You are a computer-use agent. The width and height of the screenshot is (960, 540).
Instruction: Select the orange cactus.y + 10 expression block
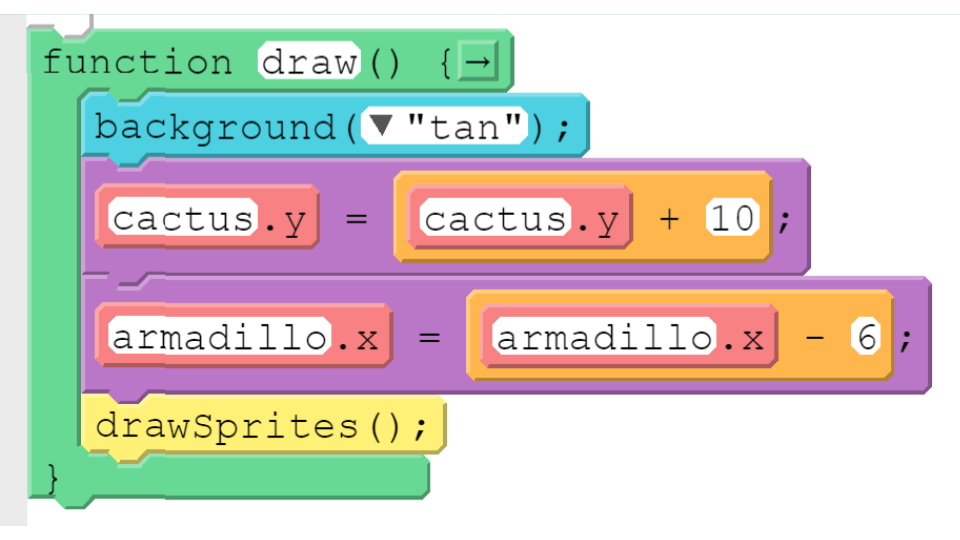point(583,217)
